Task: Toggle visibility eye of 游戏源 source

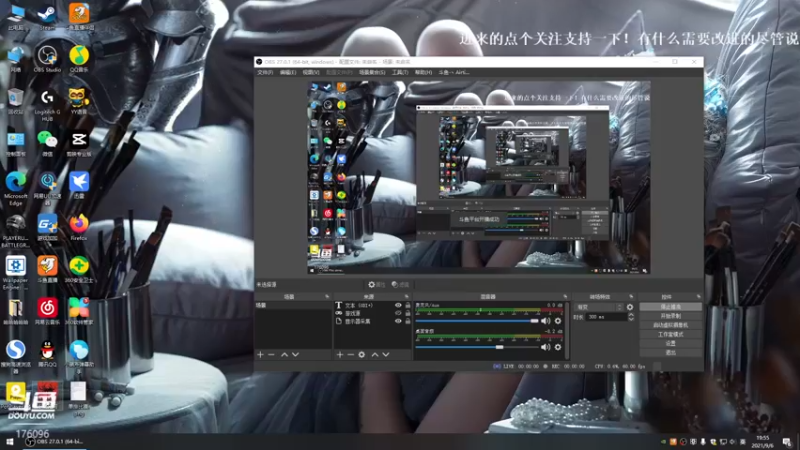Action: pos(398,313)
